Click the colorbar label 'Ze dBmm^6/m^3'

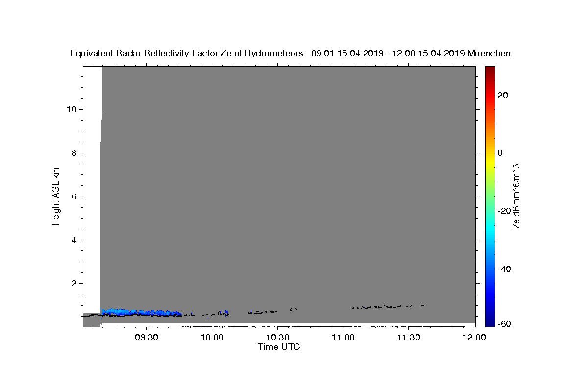[x=516, y=196]
